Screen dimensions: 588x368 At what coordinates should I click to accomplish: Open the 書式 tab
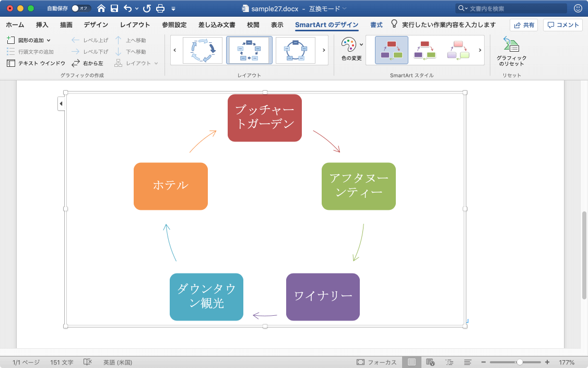[x=376, y=25]
